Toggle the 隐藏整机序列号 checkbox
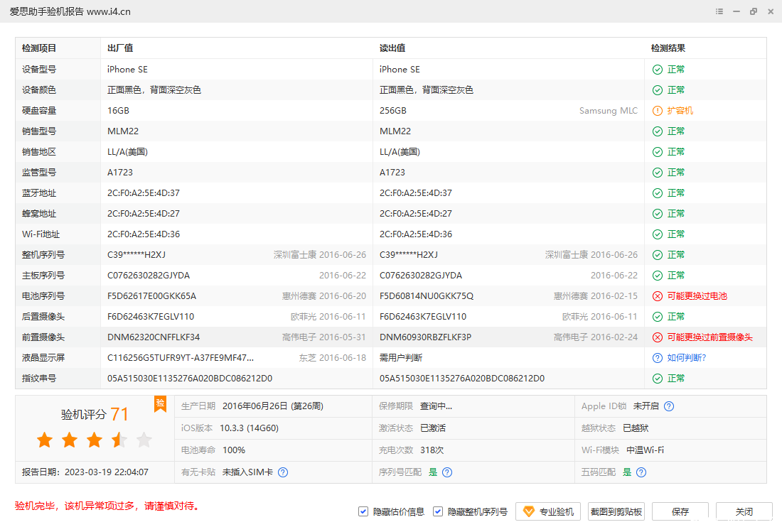Screen dimensions: 782x532 [x=438, y=511]
